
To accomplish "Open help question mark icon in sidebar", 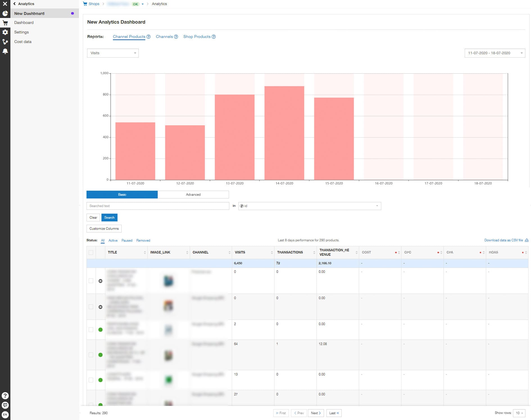I will click(5, 396).
